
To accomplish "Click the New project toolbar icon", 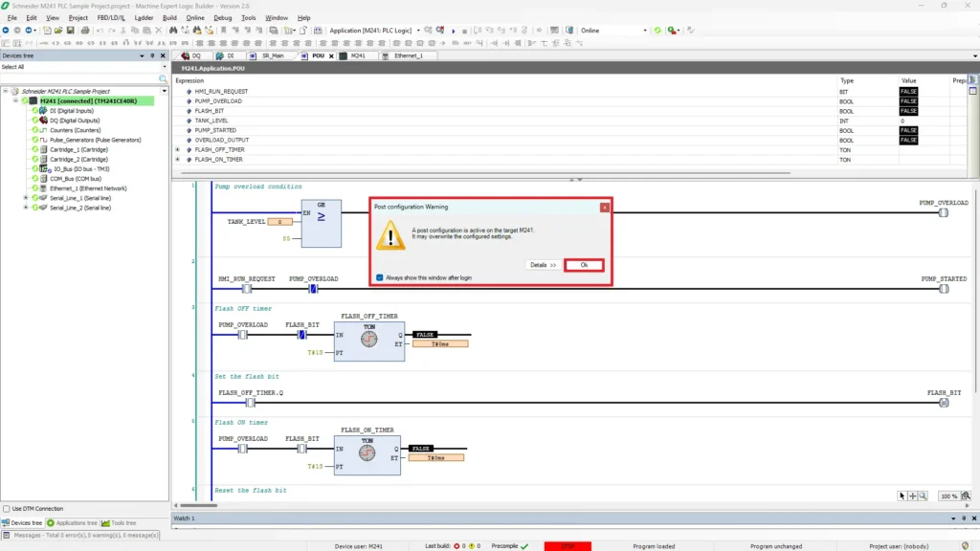I will click(48, 30).
